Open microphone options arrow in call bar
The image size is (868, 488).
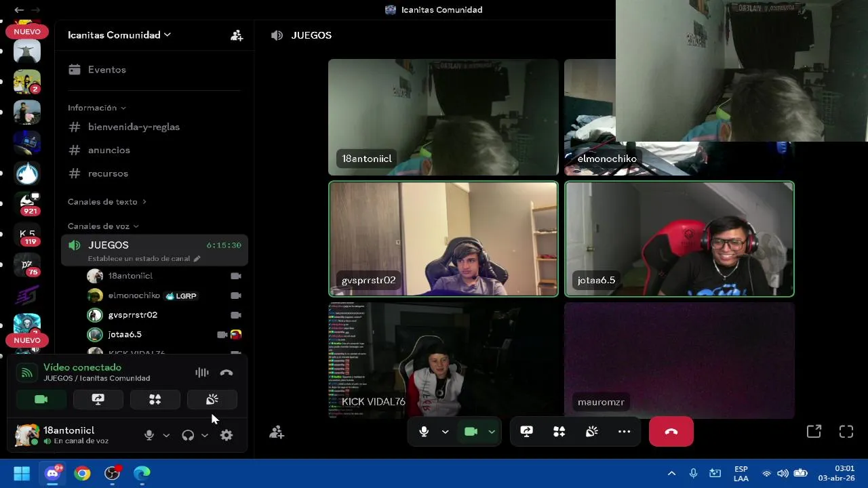pos(445,432)
